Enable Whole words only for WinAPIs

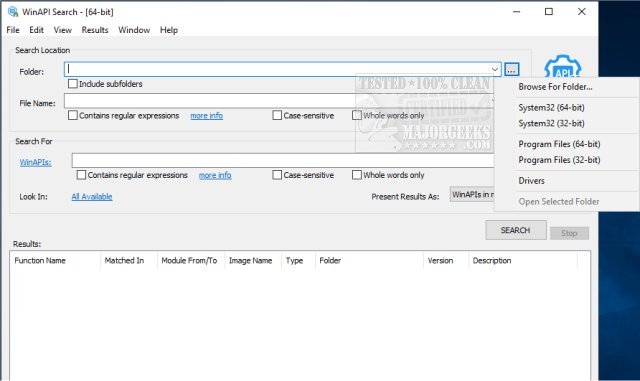(357, 175)
